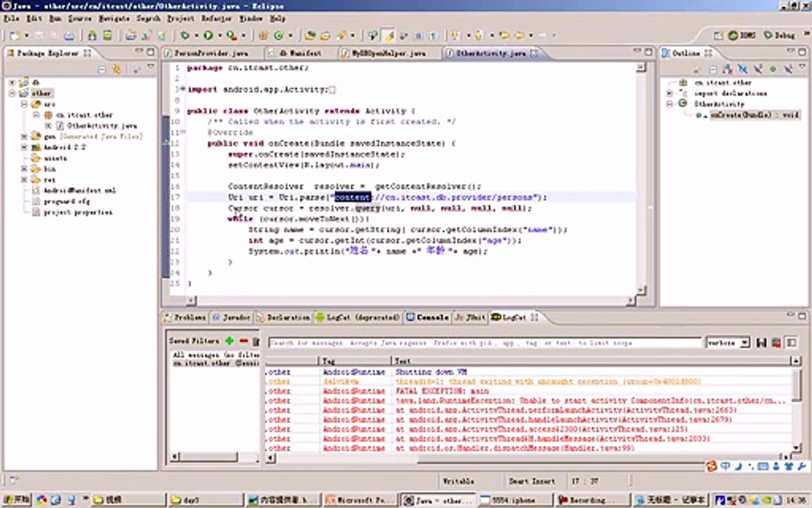Open the Window menu
Screen dimensions: 812x508
(251, 18)
